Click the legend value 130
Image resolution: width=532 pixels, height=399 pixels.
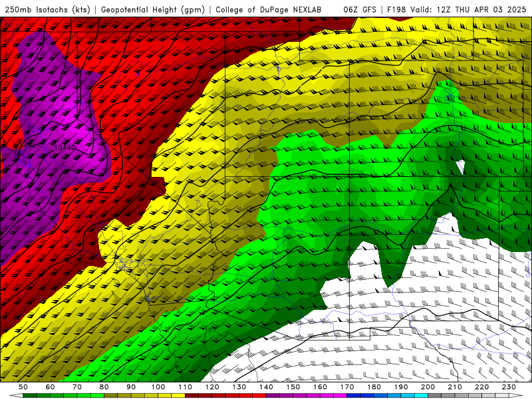239,387
